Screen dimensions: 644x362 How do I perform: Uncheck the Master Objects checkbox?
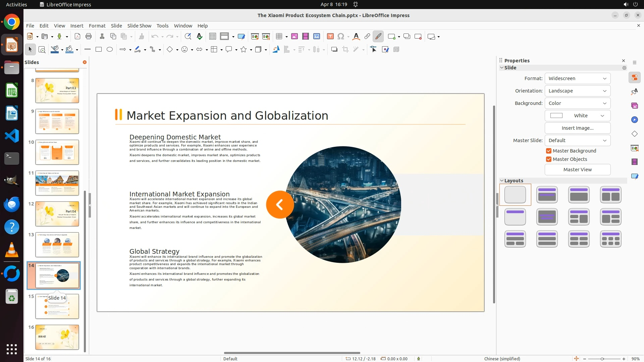click(x=549, y=159)
